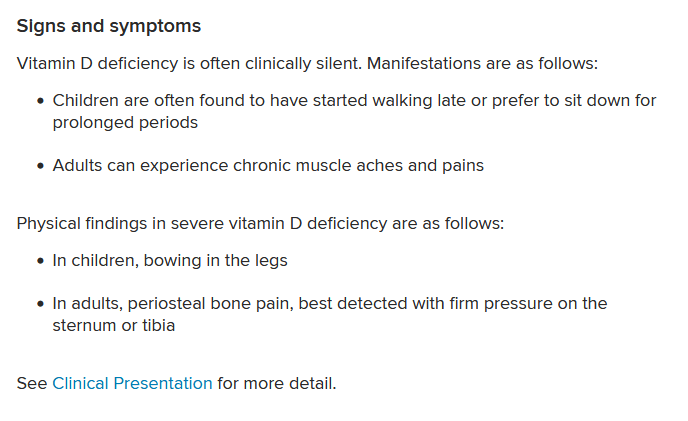The image size is (688, 421).
Task: Click the 'Physical findings in severe vitamin D deficiency' paragraph
Action: pyautogui.click(x=260, y=223)
